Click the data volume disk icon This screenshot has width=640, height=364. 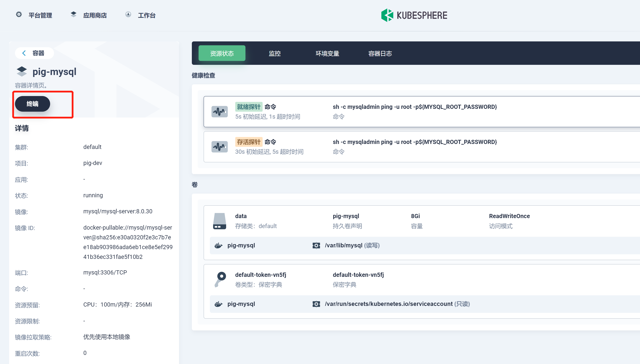pyautogui.click(x=219, y=221)
